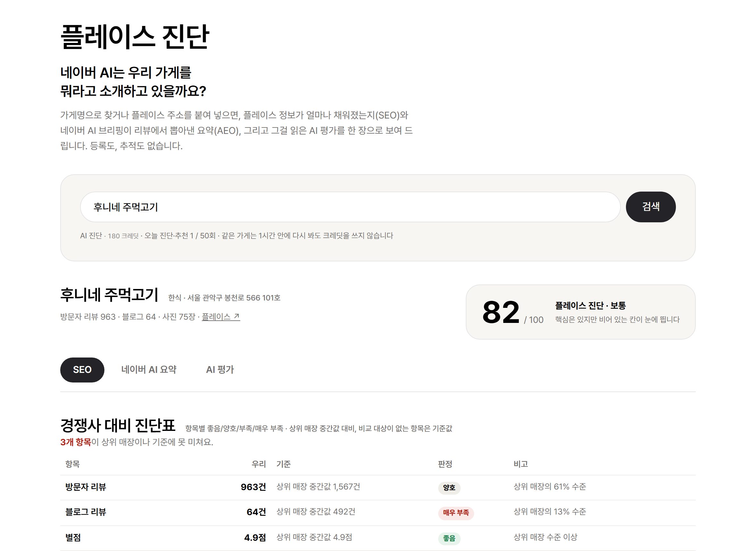Click the 기준 column header
This screenshot has height=551, width=756.
(x=283, y=464)
